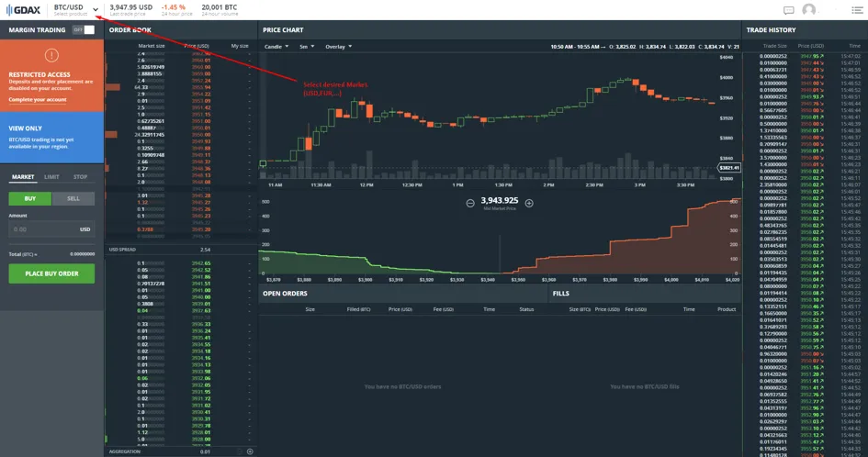Click the Aggregation 0.01 value
This screenshot has width=868, height=457.
click(205, 451)
